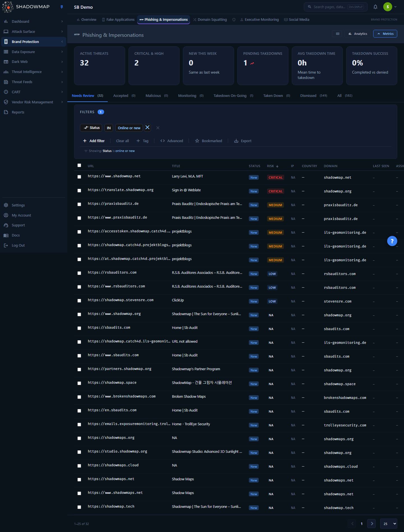The width and height of the screenshot is (404, 532).
Task: Click the ShadowMap logo
Action: pos(26,7)
